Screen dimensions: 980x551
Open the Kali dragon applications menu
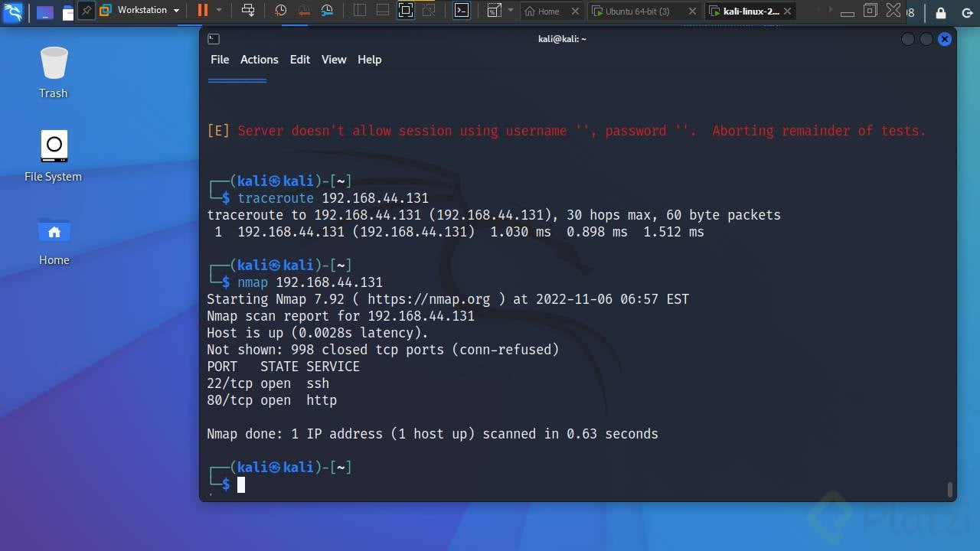(x=12, y=11)
